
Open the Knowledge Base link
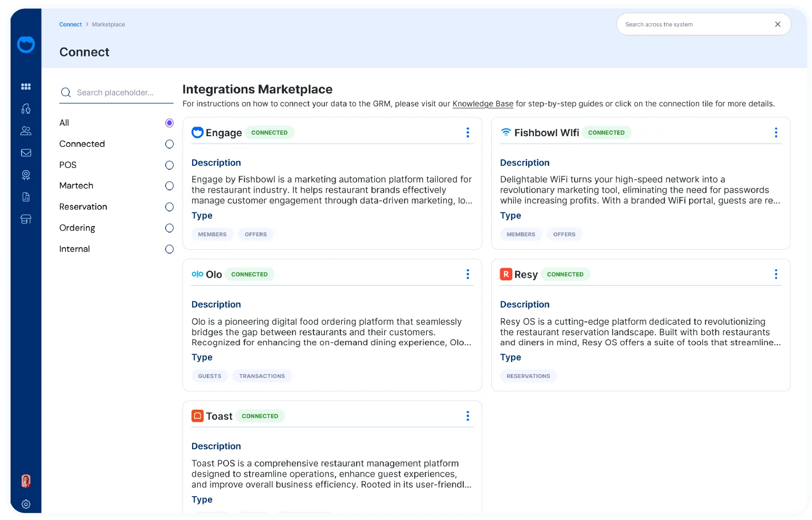tap(483, 104)
